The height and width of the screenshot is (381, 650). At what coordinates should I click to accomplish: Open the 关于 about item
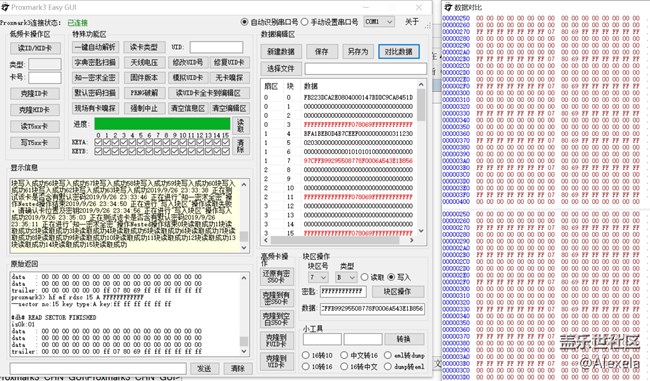click(412, 22)
